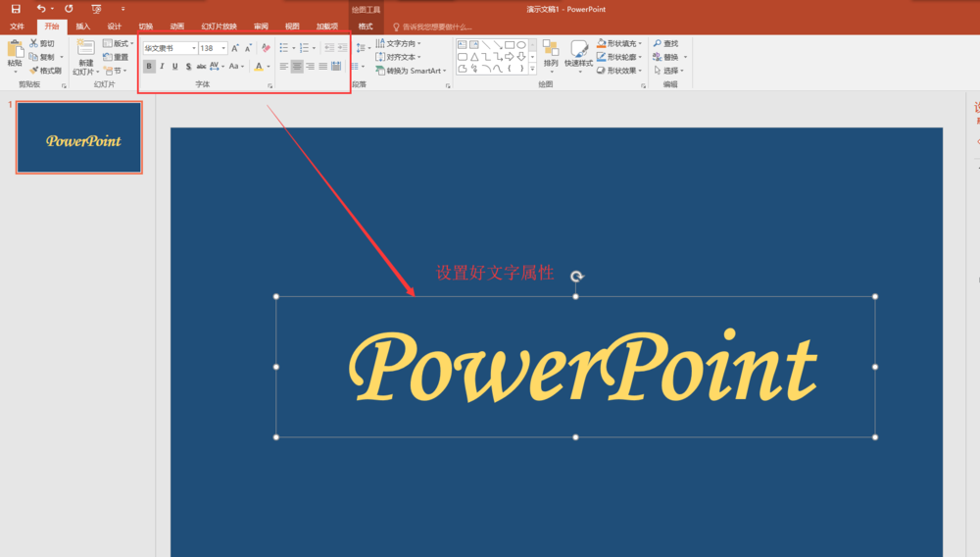This screenshot has height=557, width=980.
Task: Click 转换为 SmartArt button
Action: (412, 71)
